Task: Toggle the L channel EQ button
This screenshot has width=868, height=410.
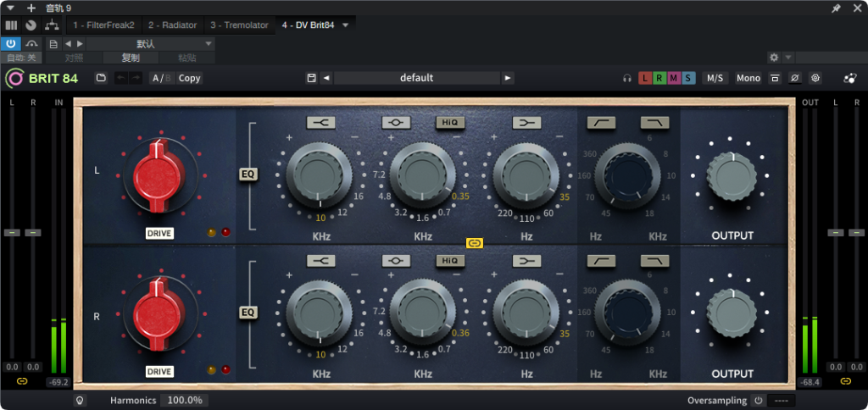Action: [x=248, y=175]
